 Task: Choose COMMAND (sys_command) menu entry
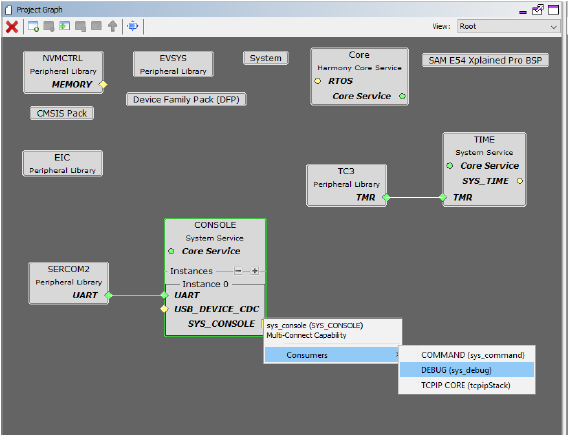coord(467,355)
